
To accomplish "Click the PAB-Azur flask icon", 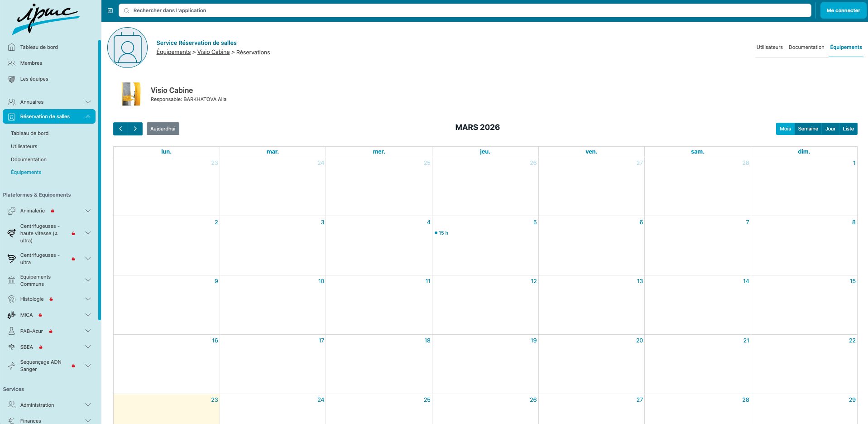I will coord(12,331).
